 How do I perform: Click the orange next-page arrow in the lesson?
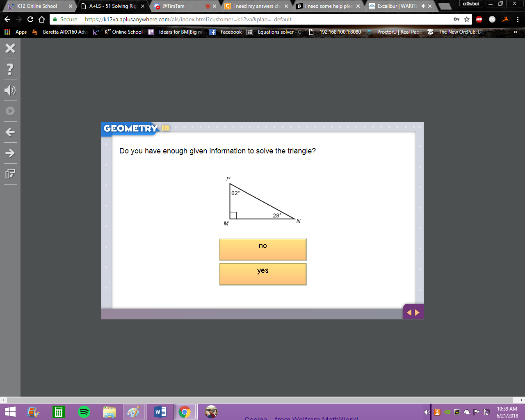[418, 313]
